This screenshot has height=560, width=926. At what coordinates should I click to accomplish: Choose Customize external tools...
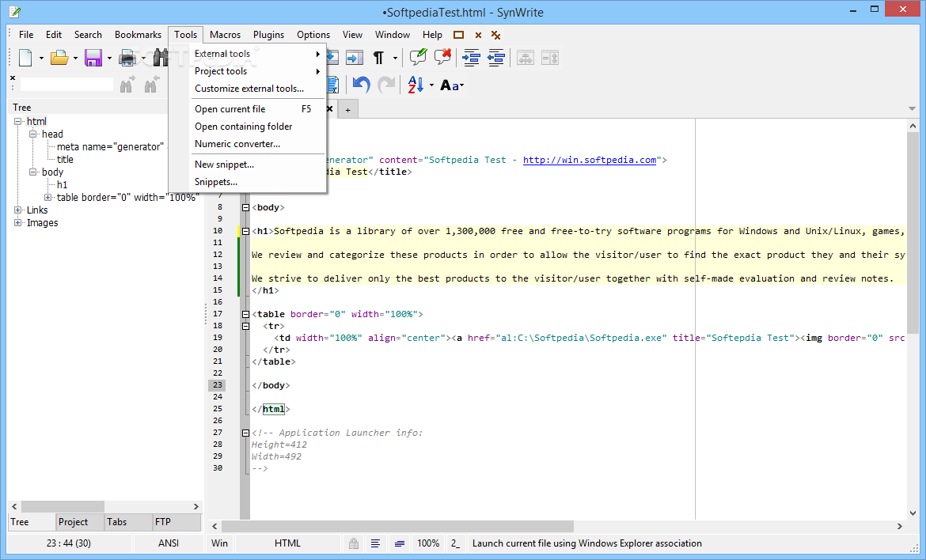(249, 89)
